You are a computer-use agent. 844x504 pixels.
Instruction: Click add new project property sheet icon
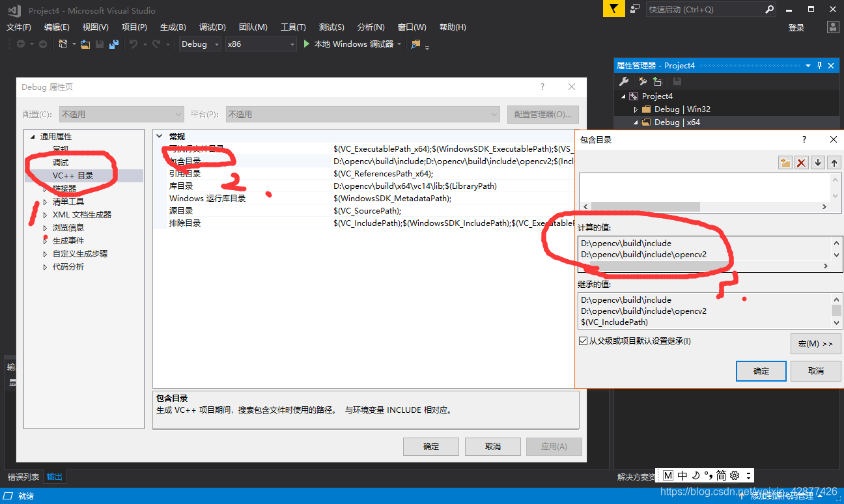pos(643,81)
